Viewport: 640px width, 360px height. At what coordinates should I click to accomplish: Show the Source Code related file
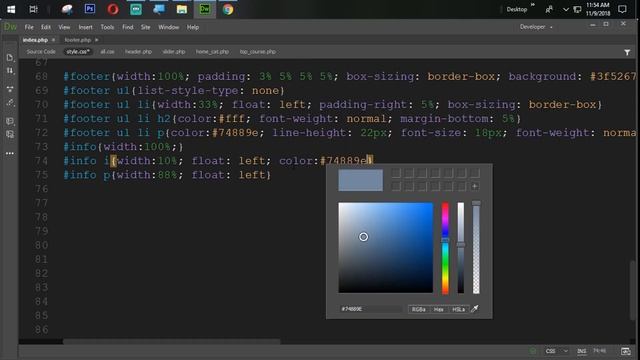[41, 52]
